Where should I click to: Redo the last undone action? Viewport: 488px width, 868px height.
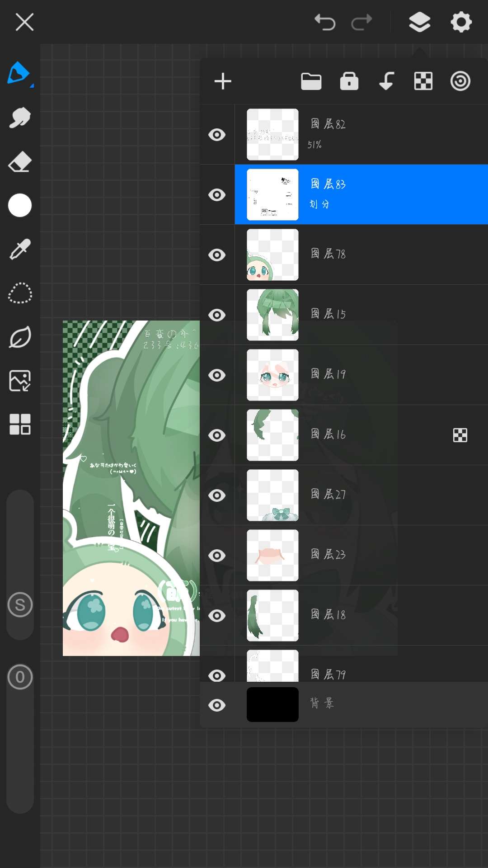click(362, 22)
